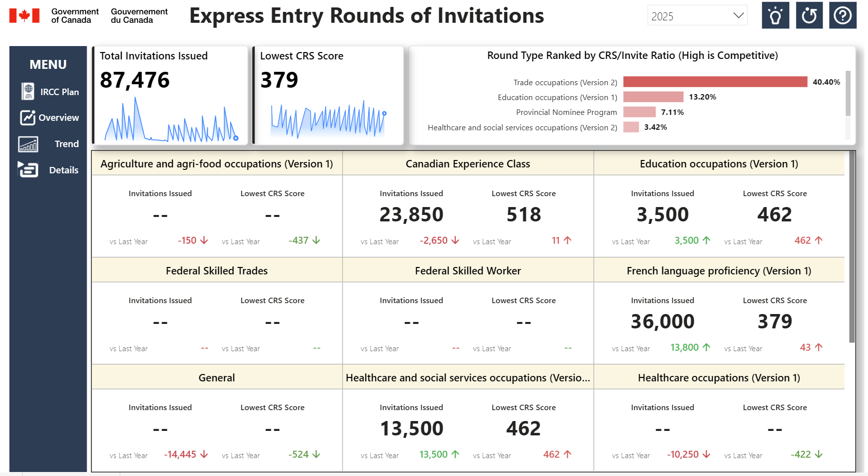
Task: Open the Overview page icon in sidebar
Action: click(x=28, y=118)
